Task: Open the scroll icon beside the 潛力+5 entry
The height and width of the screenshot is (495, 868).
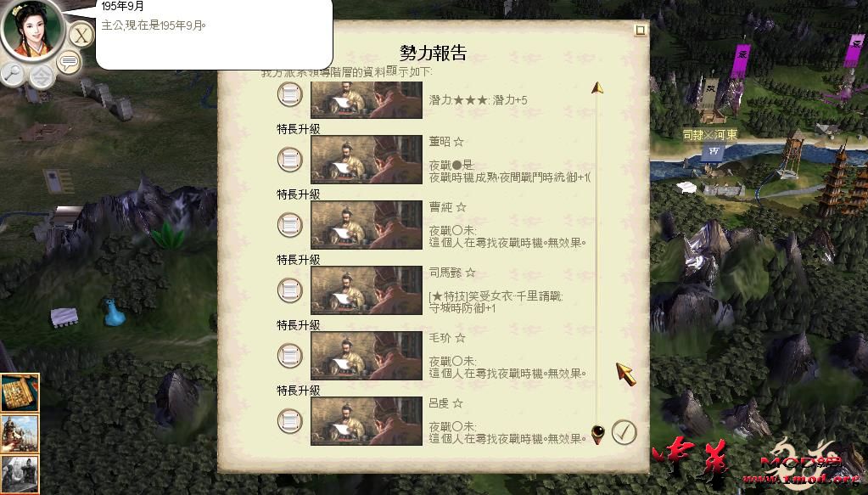Action: tap(289, 94)
